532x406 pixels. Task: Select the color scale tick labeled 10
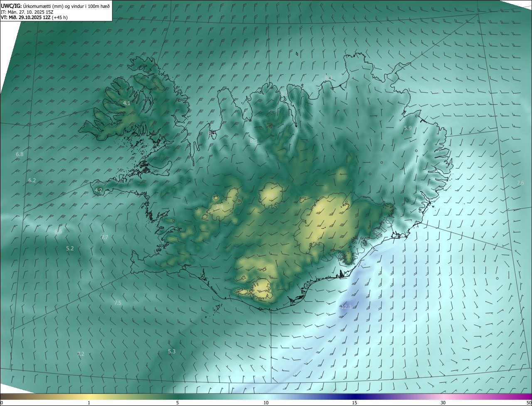(266, 403)
